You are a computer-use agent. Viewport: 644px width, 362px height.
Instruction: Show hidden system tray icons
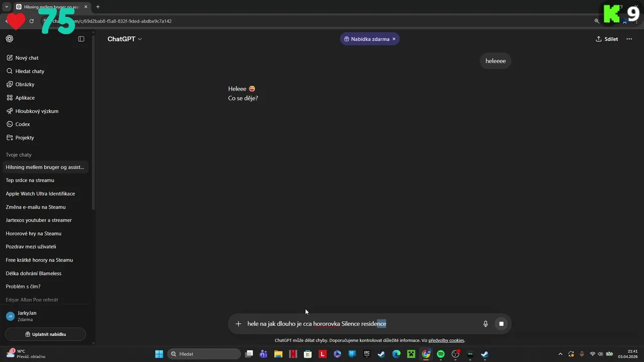560,354
